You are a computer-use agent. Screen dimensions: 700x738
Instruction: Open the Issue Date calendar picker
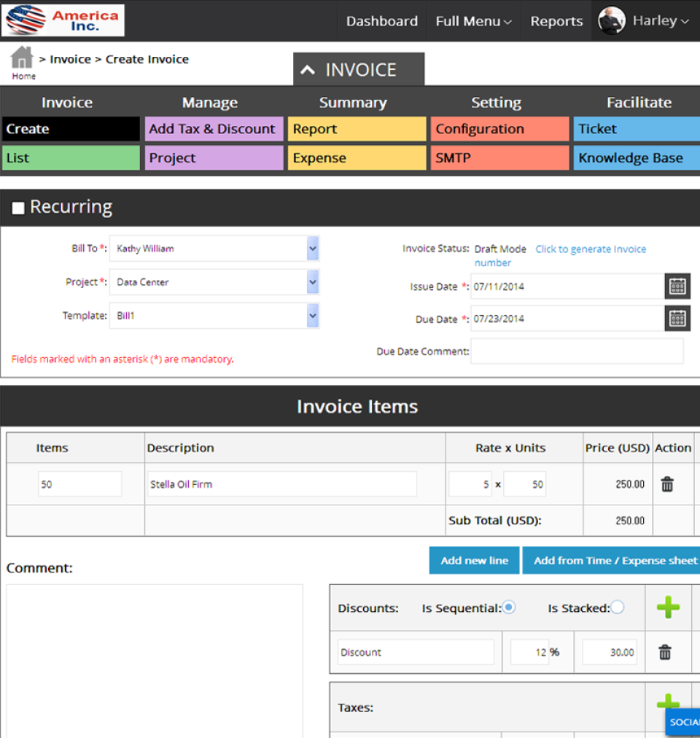click(x=677, y=287)
